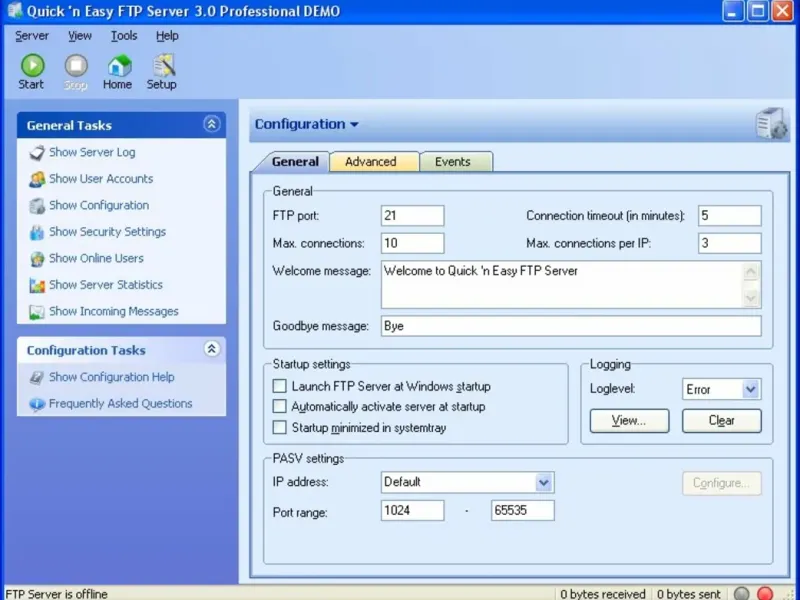Click the red status indicator light
Viewport: 800px width, 600px height.
tap(765, 593)
